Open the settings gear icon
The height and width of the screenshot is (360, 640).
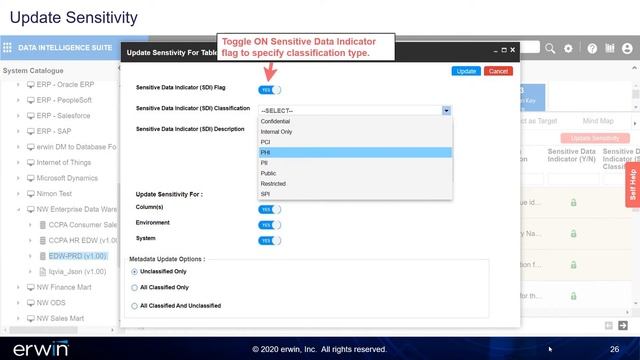[x=568, y=49]
